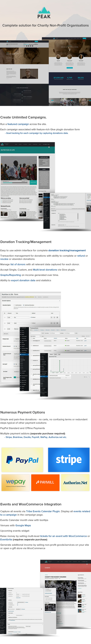Click the 4,749 statistic
The height and width of the screenshot is (644, 91).
click(x=70, y=78)
